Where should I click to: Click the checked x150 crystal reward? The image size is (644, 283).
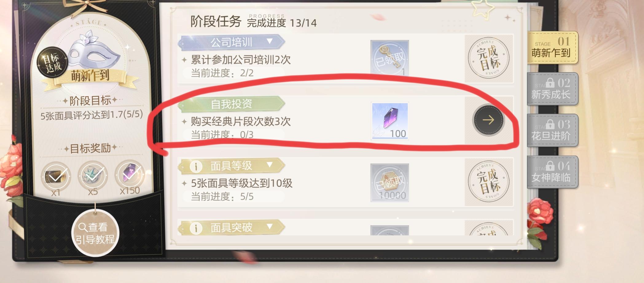tap(130, 174)
